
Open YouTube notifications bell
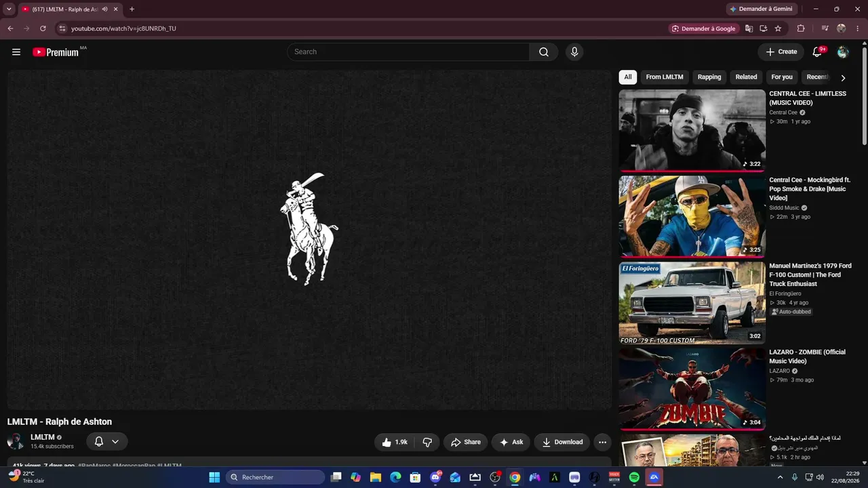point(817,52)
